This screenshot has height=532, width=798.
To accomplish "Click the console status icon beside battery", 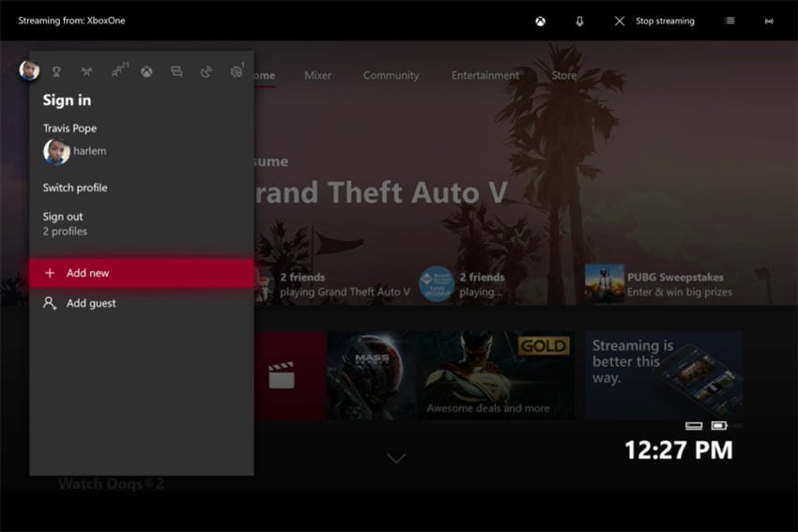I will 694,426.
